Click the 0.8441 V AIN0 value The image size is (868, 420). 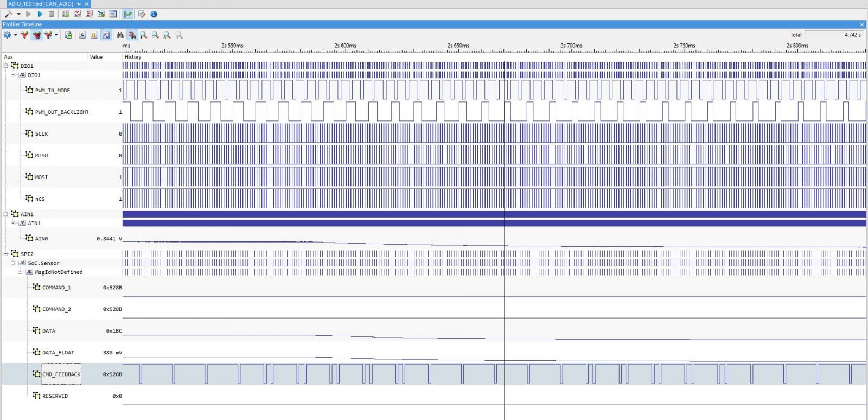(109, 239)
